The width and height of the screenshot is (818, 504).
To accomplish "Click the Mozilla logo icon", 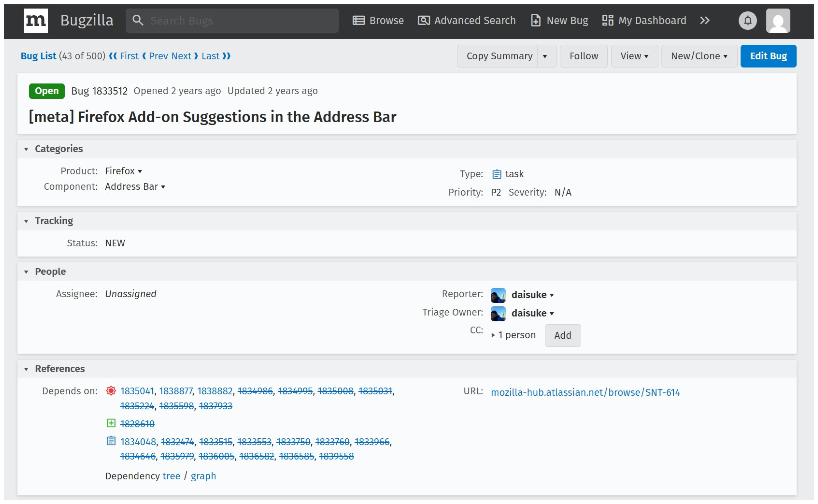I will pyautogui.click(x=36, y=20).
